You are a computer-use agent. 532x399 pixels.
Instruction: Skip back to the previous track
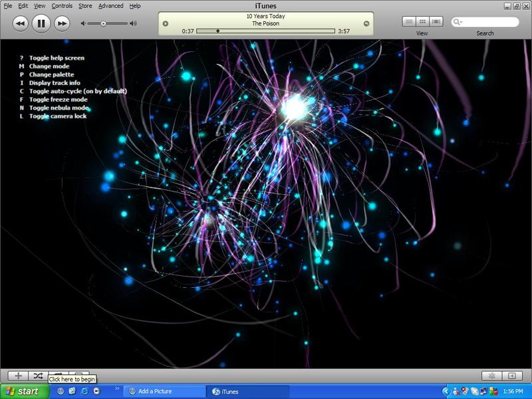pyautogui.click(x=20, y=23)
